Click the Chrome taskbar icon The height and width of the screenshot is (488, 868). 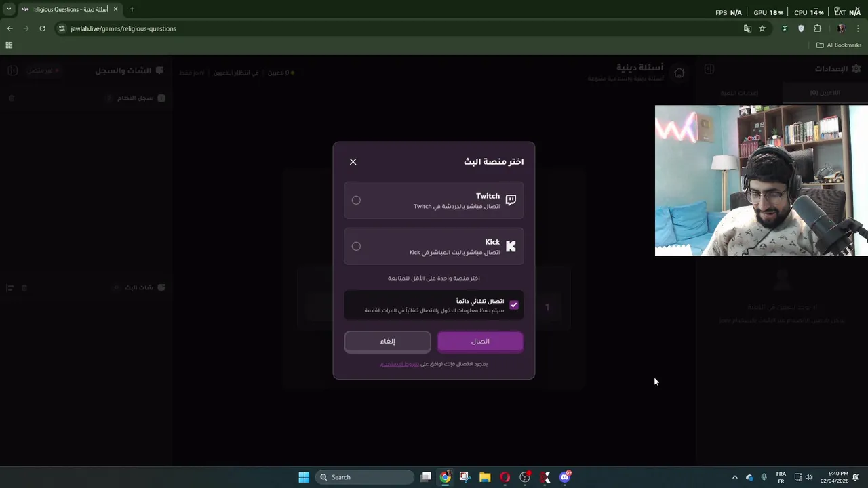point(445,477)
